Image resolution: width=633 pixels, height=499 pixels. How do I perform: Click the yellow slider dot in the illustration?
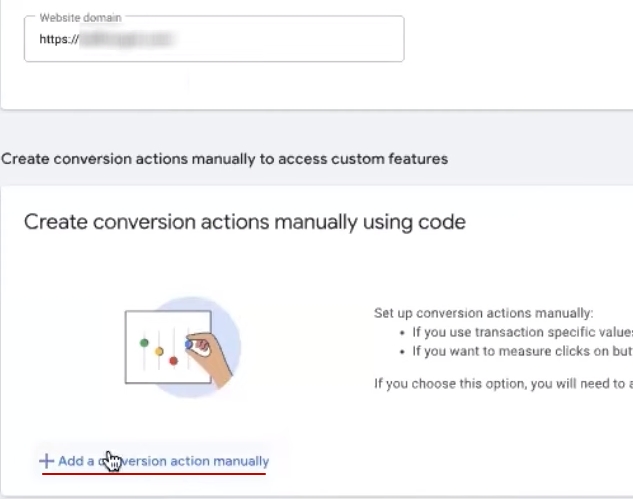point(159,351)
